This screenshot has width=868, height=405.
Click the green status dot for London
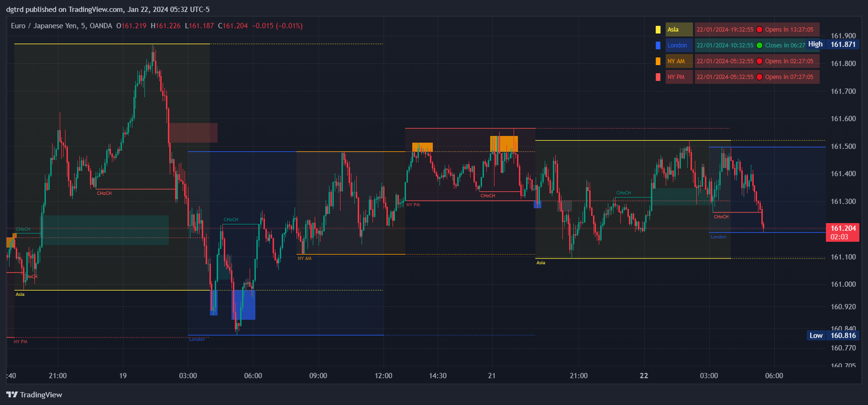point(759,45)
